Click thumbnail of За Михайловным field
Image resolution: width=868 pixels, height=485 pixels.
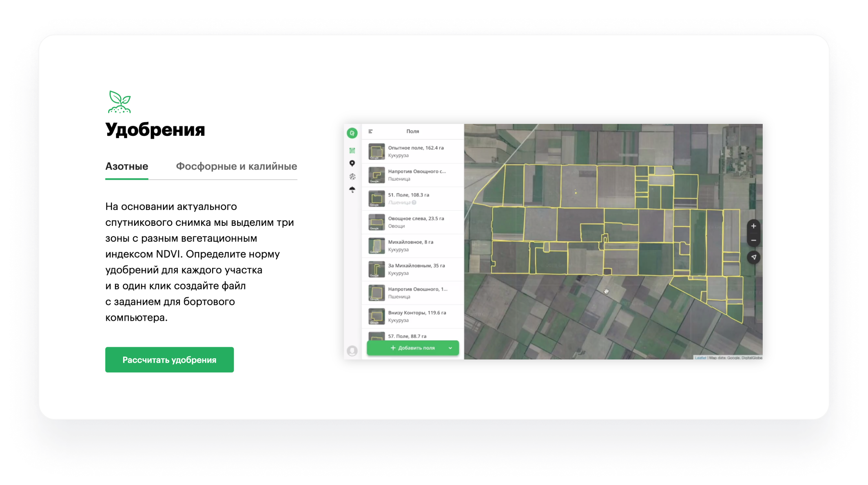pos(376,269)
